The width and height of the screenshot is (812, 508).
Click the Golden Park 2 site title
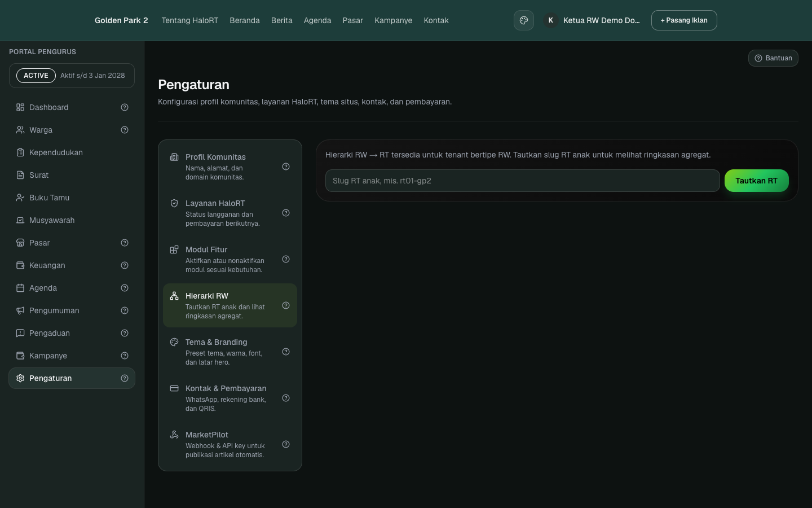click(x=121, y=20)
